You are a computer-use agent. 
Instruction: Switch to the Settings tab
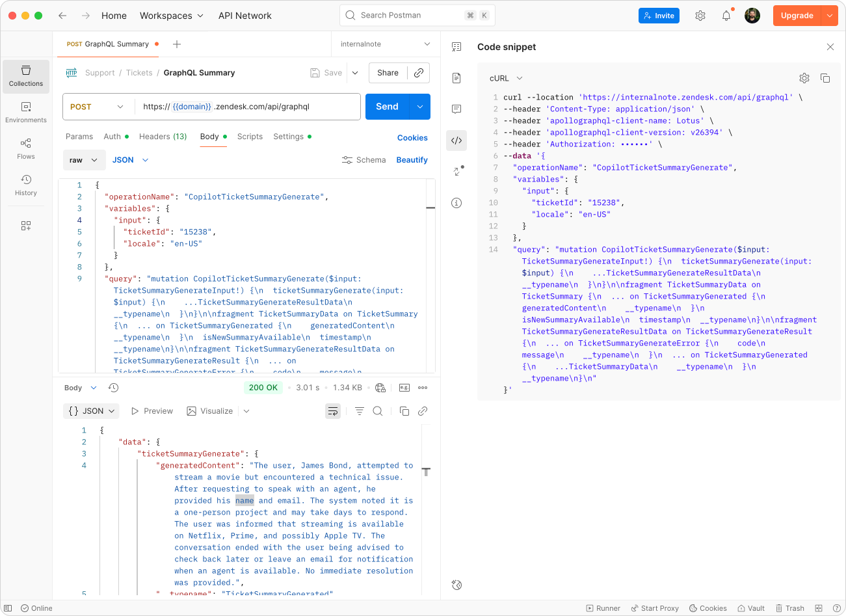(x=292, y=137)
